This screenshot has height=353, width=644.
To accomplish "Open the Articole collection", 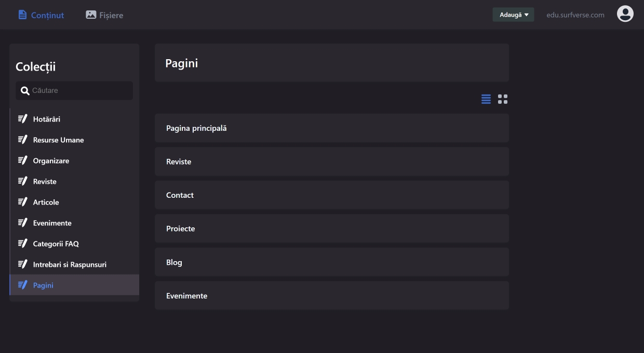I will [46, 201].
